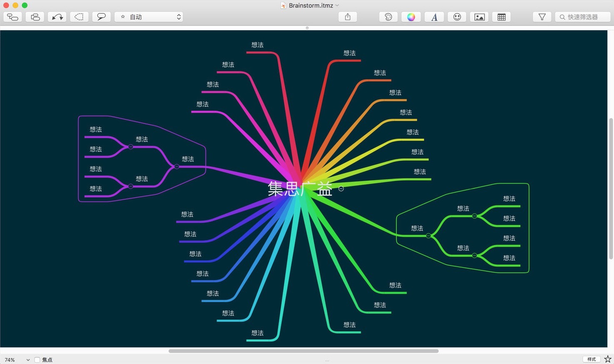Viewport: 614px width, 364px height.
Task: Click the curved relationship arrow tool
Action: point(57,17)
